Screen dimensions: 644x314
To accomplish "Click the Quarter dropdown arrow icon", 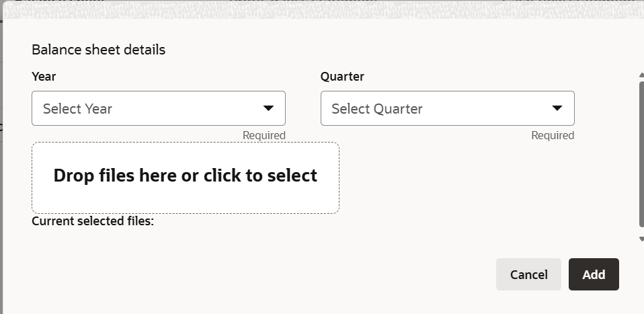I will click(557, 108).
